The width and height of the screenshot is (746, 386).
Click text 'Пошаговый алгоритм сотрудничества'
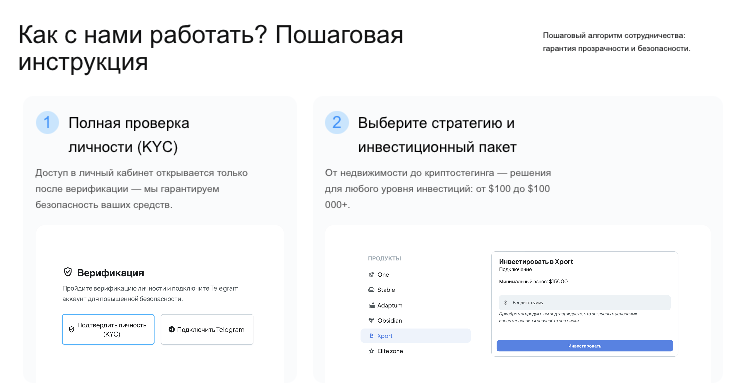(614, 36)
